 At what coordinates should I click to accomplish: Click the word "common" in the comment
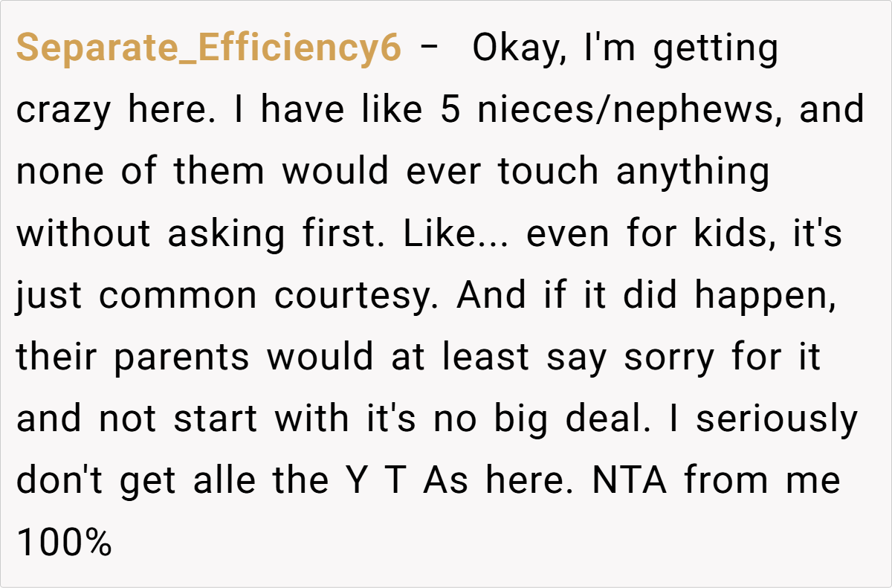coord(179,296)
